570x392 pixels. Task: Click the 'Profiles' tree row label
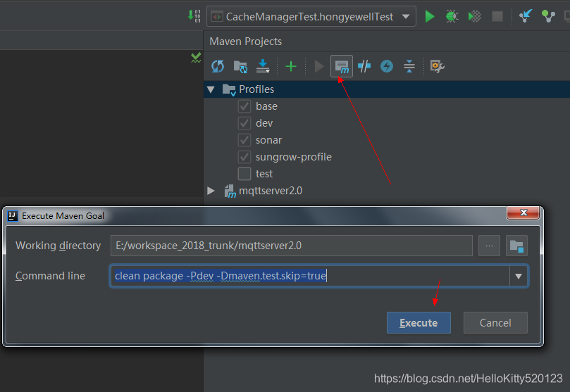point(256,89)
